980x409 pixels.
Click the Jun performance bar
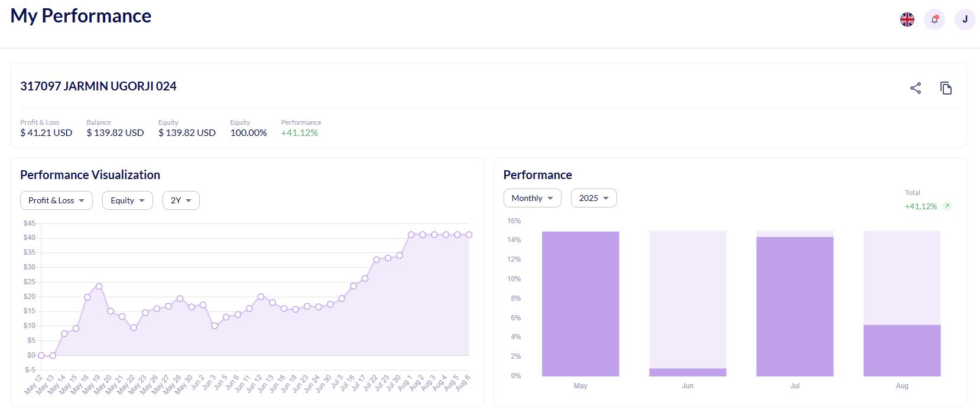pos(687,372)
